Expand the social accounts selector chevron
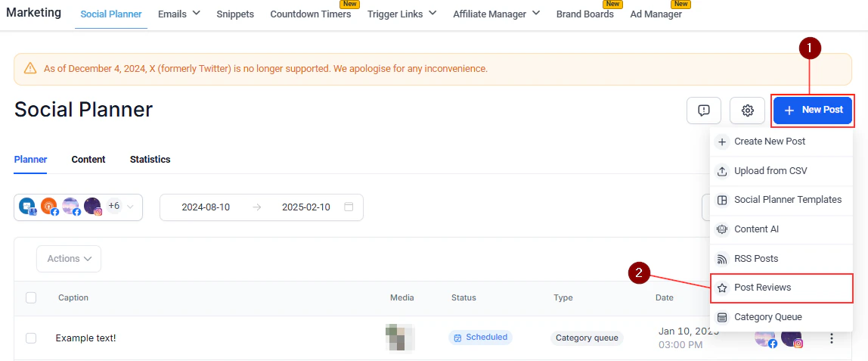 (130, 207)
